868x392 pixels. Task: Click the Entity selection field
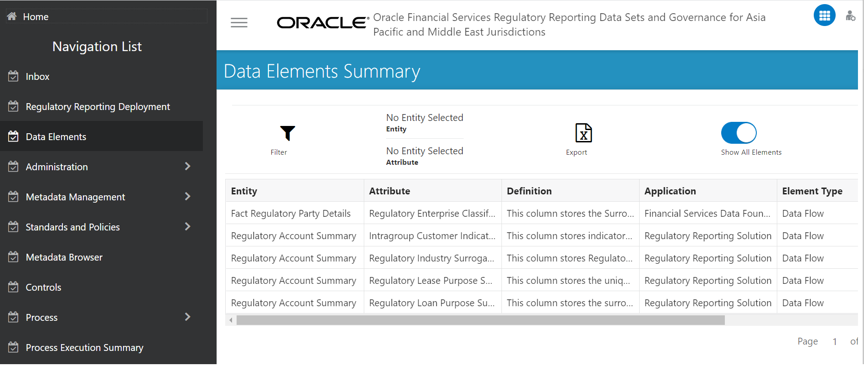coord(424,123)
